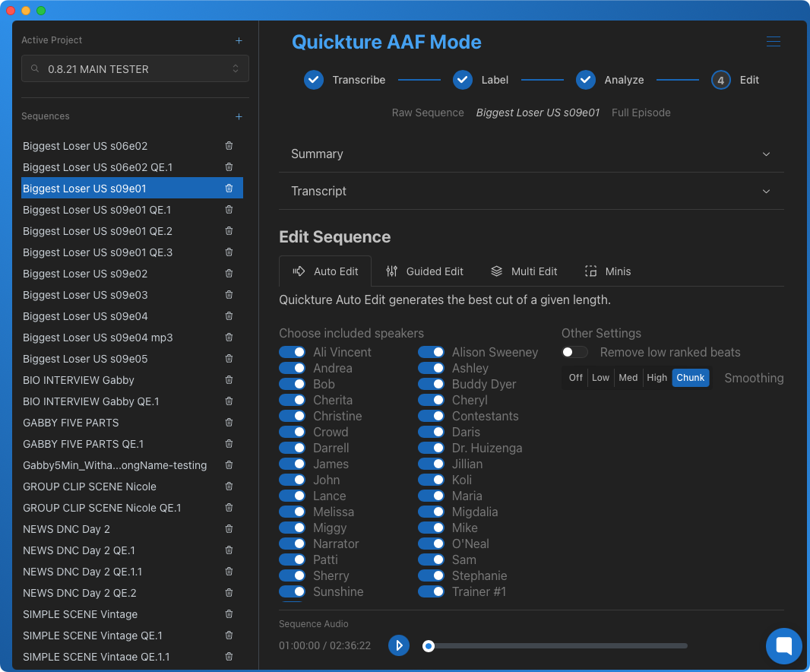Viewport: 810px width, 672px height.
Task: Trash Biggest Loser US s09e03 sequence
Action: (x=229, y=295)
